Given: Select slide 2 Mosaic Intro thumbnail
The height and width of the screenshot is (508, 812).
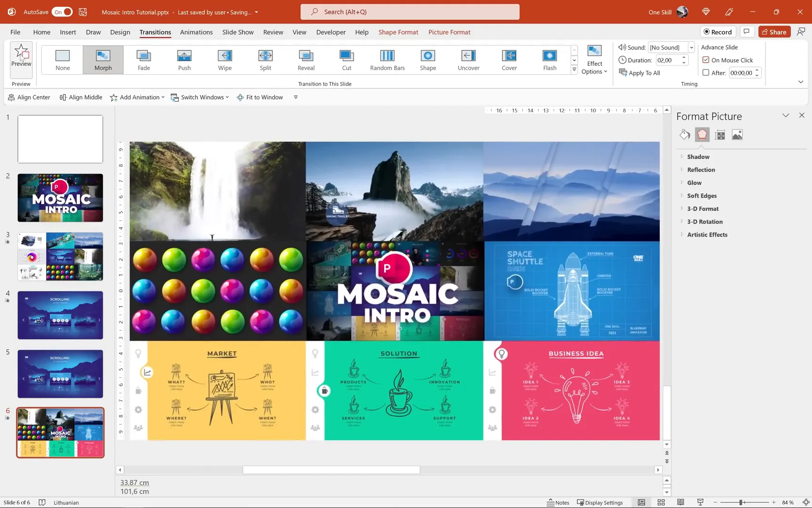Looking at the screenshot, I should (x=60, y=198).
